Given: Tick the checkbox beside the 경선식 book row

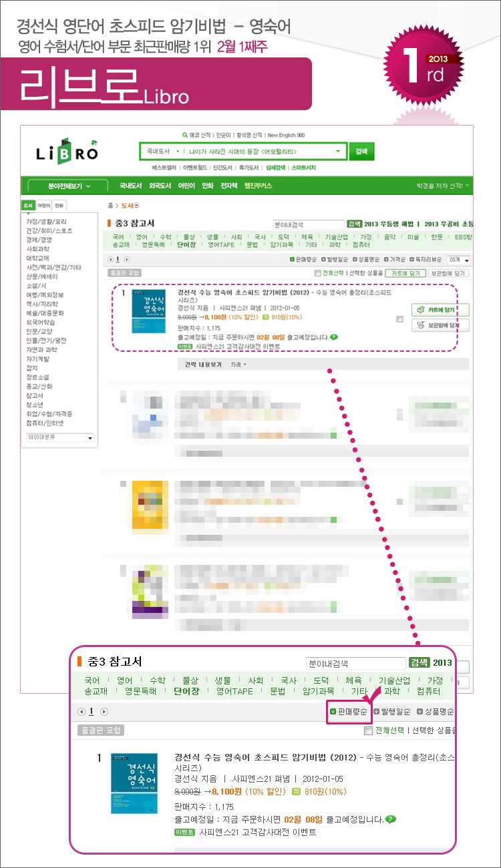Looking at the screenshot, I should coord(399,319).
